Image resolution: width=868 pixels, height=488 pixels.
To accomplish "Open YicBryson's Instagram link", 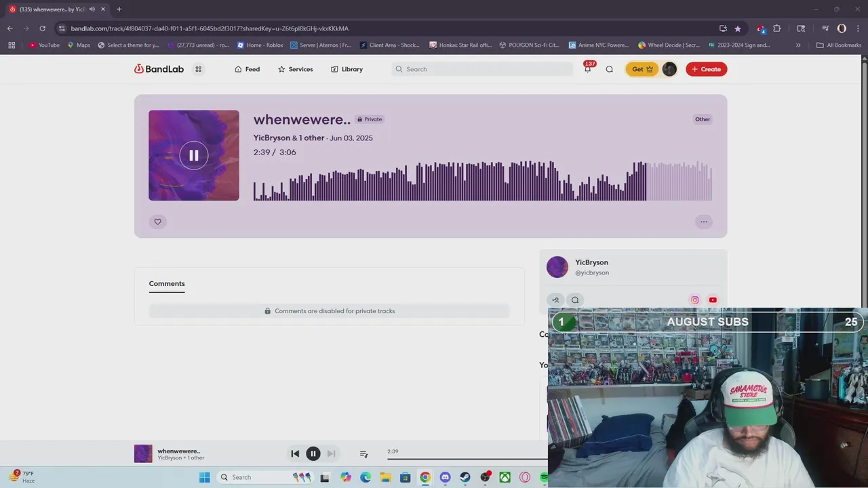I will click(694, 300).
